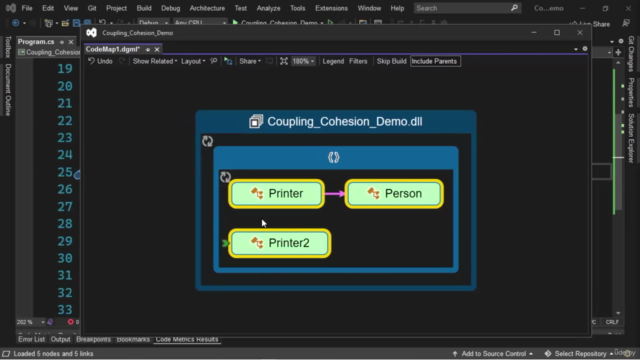This screenshot has width=640, height=360.
Task: Open the Show Related dropdown
Action: pos(155,61)
